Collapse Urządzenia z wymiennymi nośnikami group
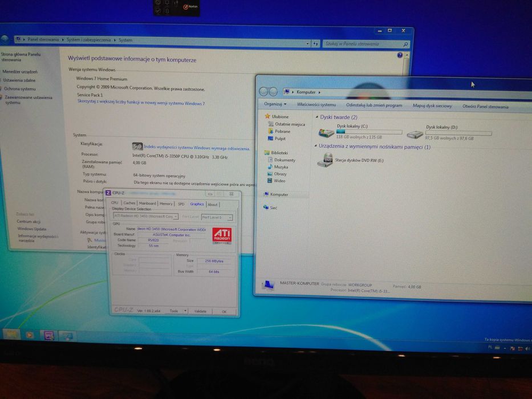 (315, 146)
